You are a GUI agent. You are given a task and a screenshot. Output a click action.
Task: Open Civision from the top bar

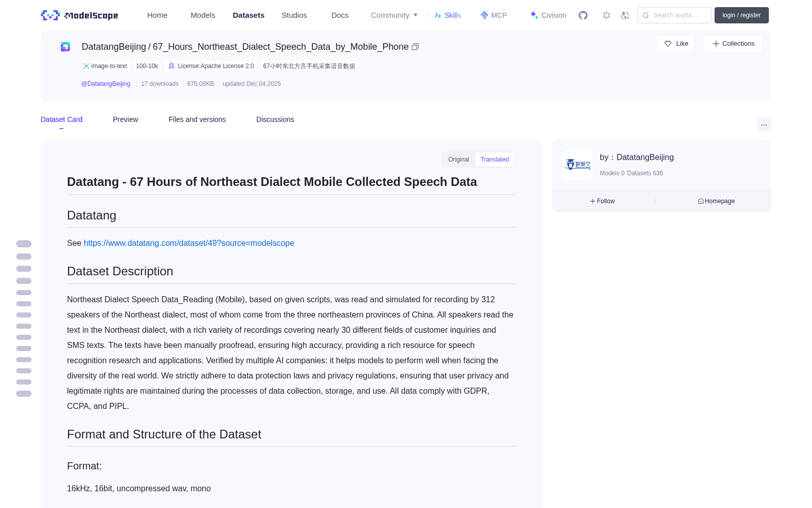coord(548,15)
